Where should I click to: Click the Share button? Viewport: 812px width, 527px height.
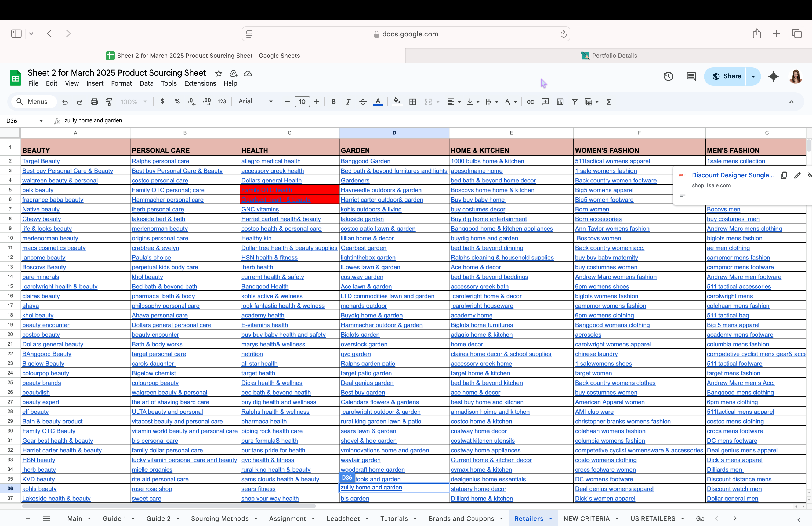tap(727, 76)
